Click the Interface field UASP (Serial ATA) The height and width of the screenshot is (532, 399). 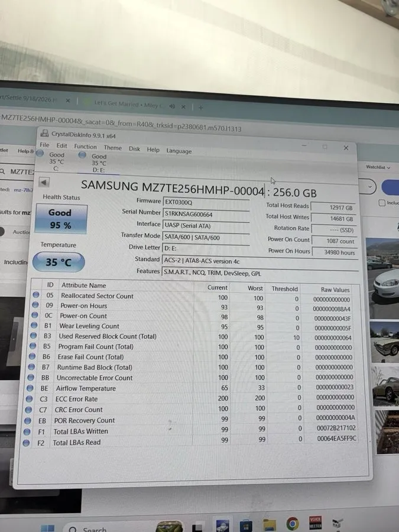(x=206, y=226)
